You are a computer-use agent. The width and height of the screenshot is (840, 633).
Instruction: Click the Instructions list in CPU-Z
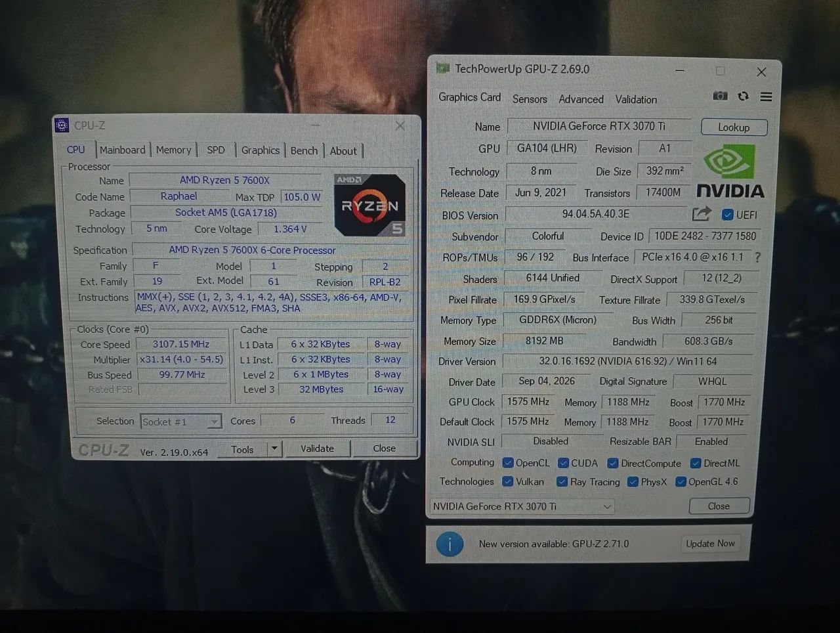(273, 303)
